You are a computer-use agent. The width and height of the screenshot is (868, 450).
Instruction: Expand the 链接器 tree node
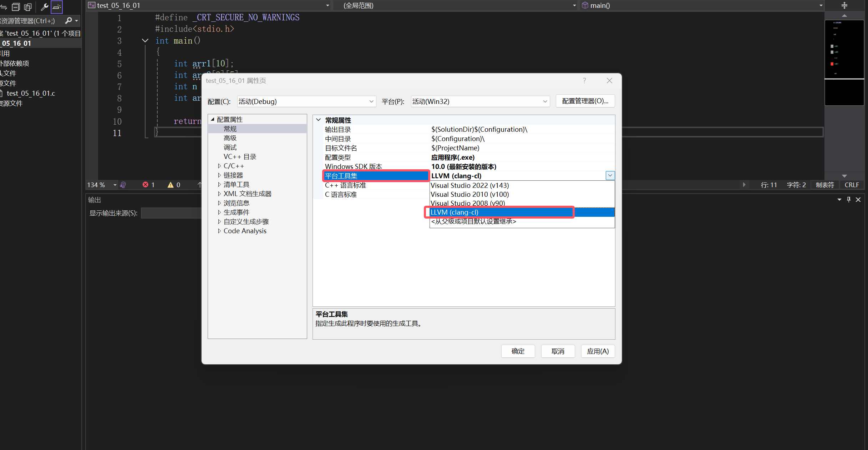pyautogui.click(x=219, y=175)
